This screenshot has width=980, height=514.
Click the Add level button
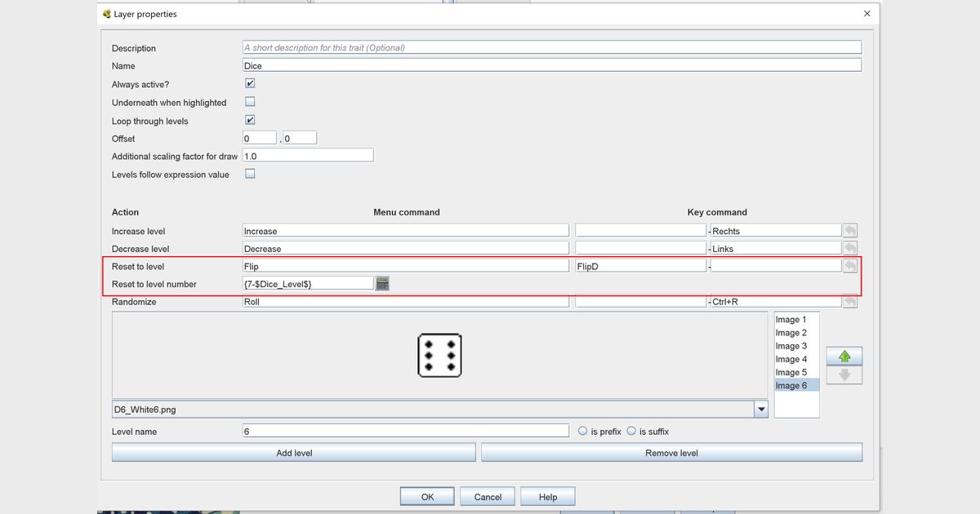[294, 453]
